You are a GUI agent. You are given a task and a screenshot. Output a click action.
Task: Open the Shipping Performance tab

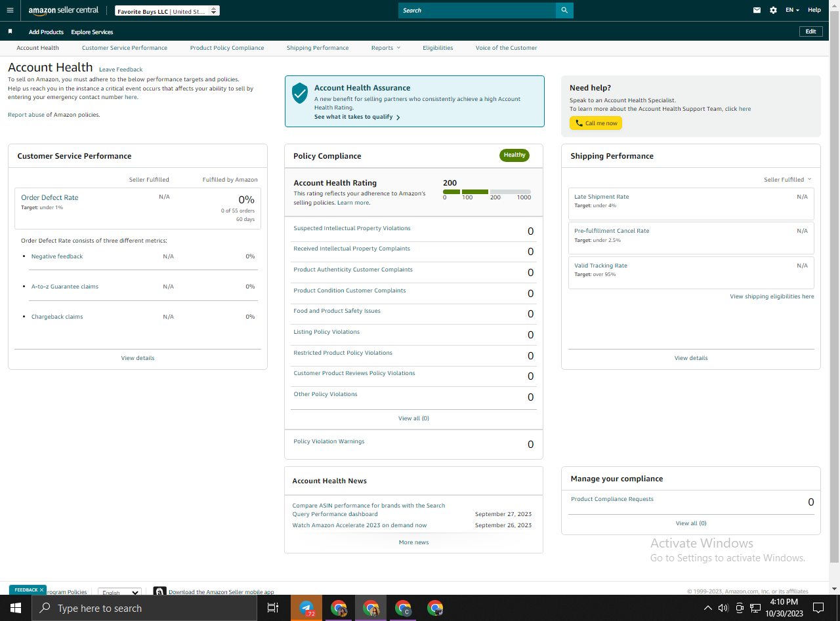[318, 48]
